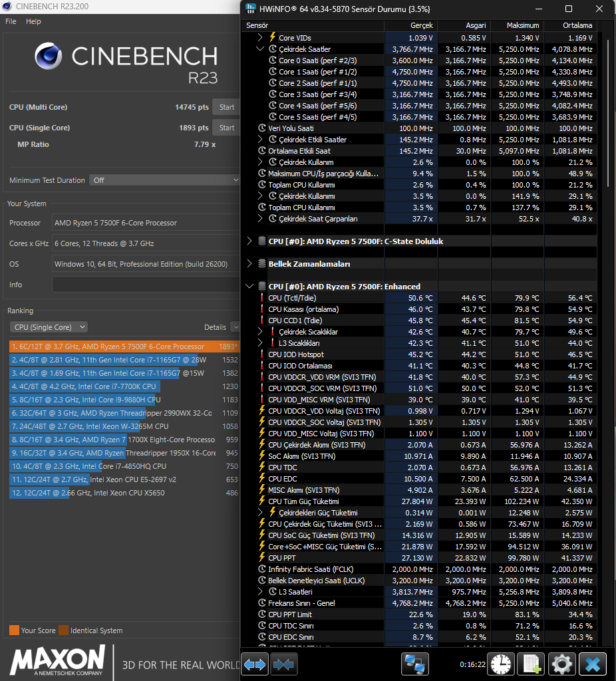The image size is (616, 681).
Task: Click the Sensör column header
Action: pos(313,25)
